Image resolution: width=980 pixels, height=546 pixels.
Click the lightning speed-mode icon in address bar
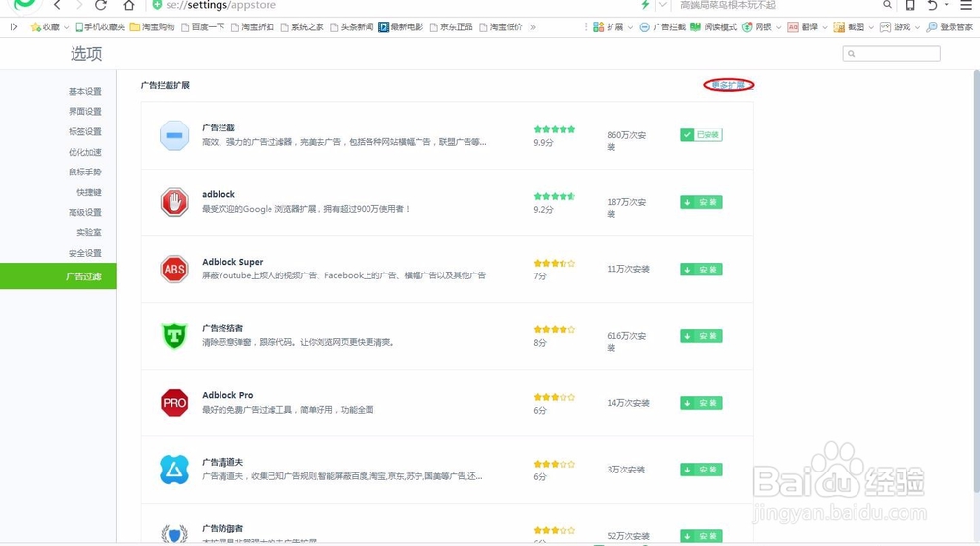tap(645, 5)
